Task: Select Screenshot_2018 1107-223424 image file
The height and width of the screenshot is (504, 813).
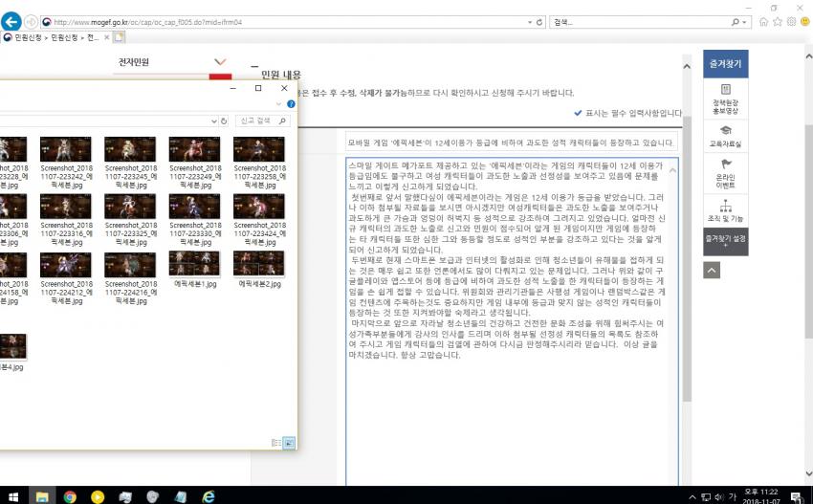Action: [x=259, y=219]
